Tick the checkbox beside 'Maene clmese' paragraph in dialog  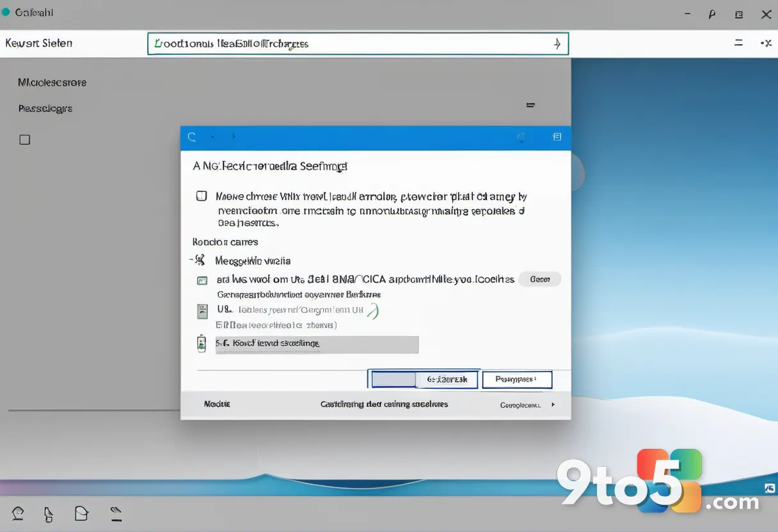pyautogui.click(x=201, y=196)
